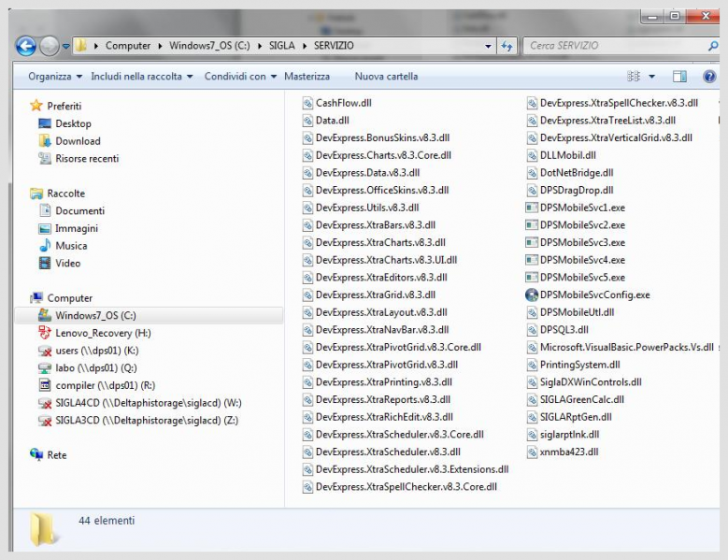
Task: Open Desktop in the Preferiti list
Action: coord(73,123)
